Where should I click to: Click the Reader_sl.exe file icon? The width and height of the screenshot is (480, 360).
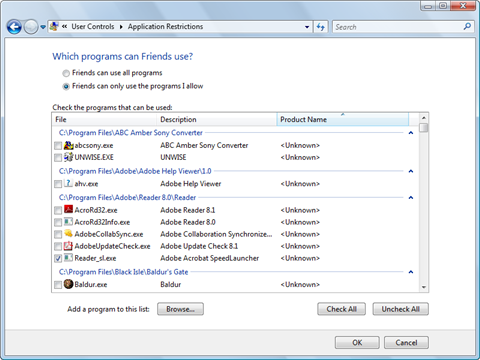(68, 258)
